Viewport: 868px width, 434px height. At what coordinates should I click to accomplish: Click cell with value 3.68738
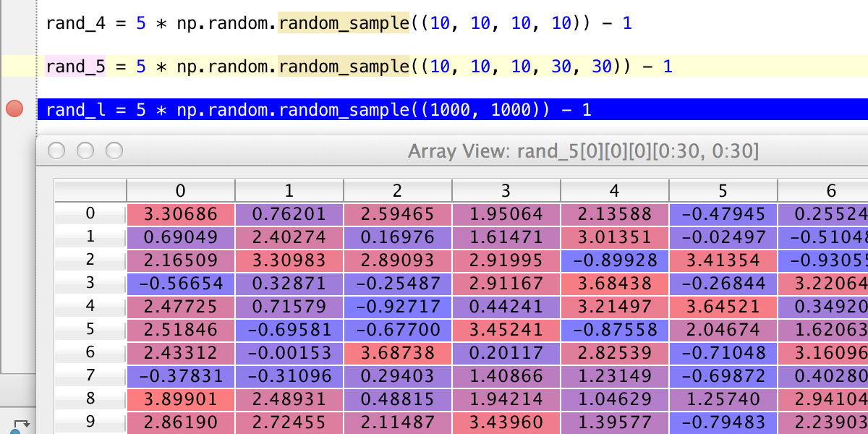[398, 353]
